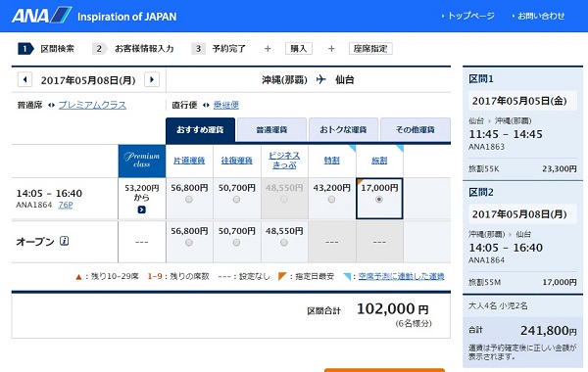Switch to 乗継便 connecting flights
Viewport: 588px width, 372px height.
coord(226,106)
